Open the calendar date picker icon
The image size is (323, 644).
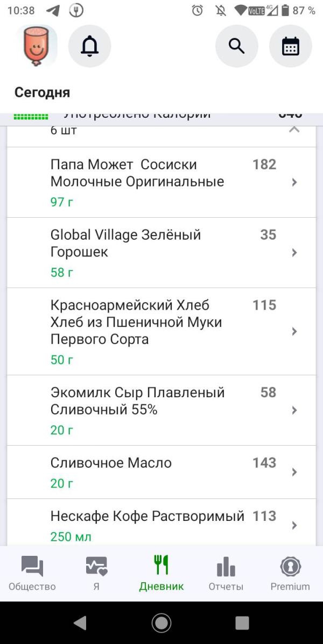coord(291,46)
